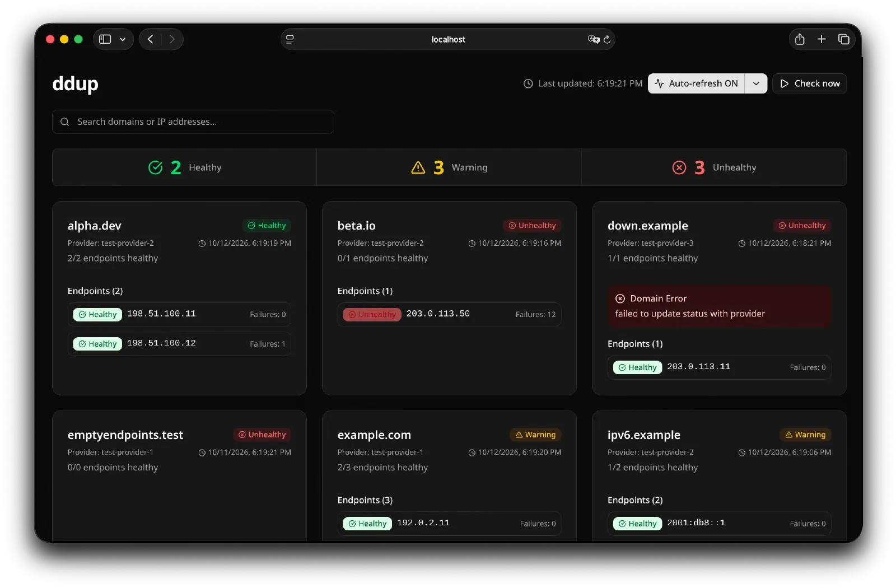Filter by the 2 Healthy summary tab
Image resolution: width=896 pixels, height=588 pixels.
pyautogui.click(x=184, y=167)
